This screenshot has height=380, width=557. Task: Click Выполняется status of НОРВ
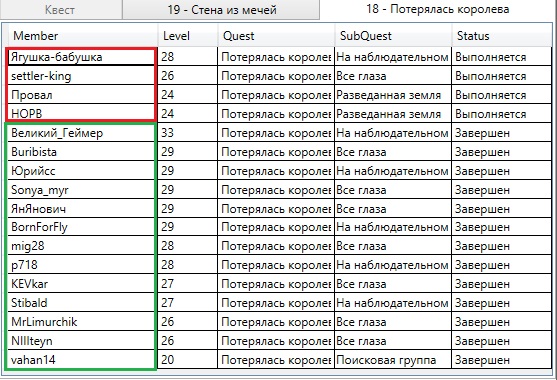(502, 114)
